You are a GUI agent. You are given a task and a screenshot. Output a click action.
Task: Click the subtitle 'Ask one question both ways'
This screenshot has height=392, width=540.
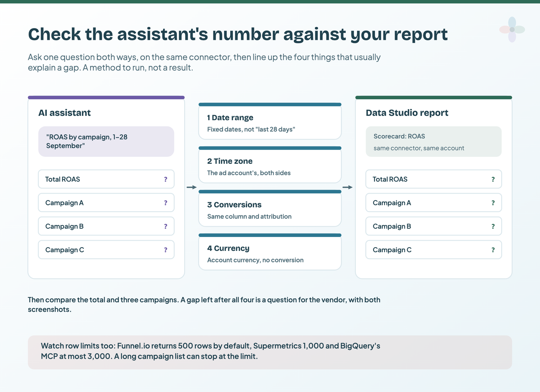[x=204, y=62]
